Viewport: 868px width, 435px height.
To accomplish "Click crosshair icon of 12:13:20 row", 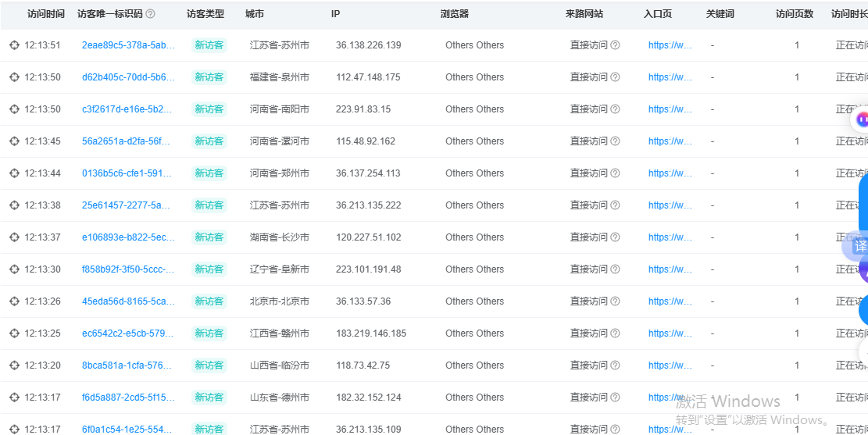I will [14, 365].
